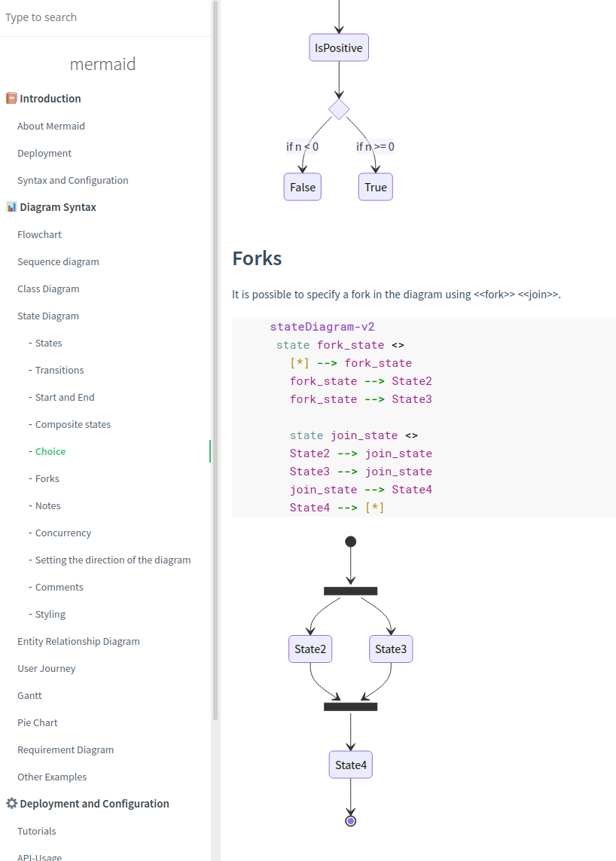Screen dimensions: 616x861
Task: Open the Entity Relationship Diagram page
Action: (x=78, y=641)
